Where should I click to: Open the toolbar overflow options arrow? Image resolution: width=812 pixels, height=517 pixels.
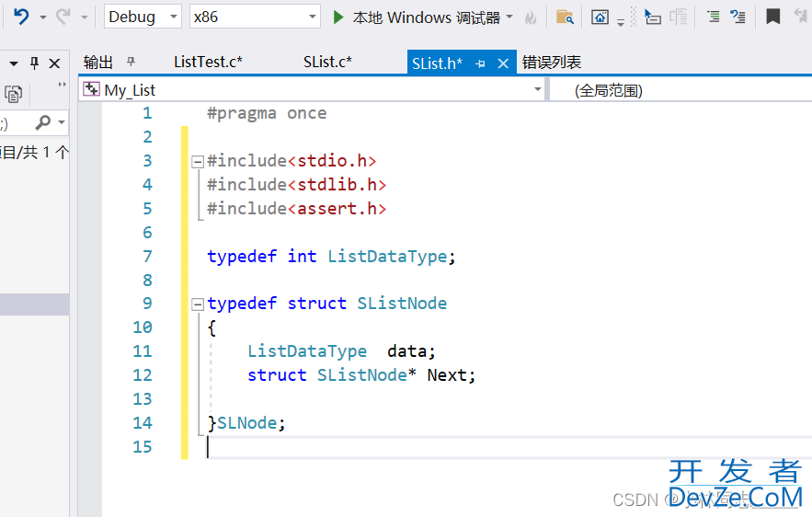tap(621, 22)
